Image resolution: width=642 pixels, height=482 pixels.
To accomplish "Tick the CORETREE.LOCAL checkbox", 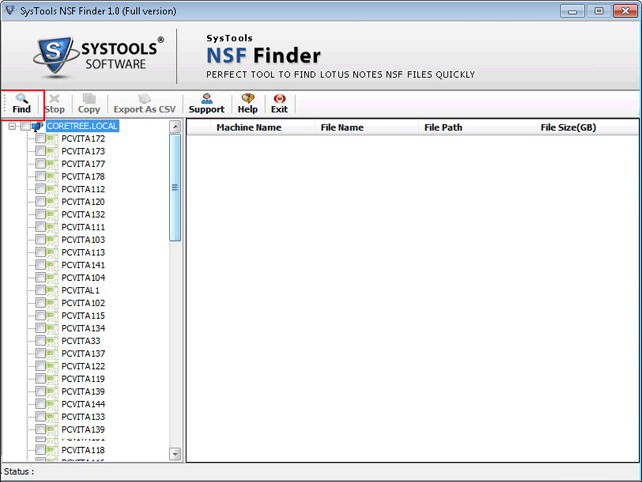I will click(25, 126).
